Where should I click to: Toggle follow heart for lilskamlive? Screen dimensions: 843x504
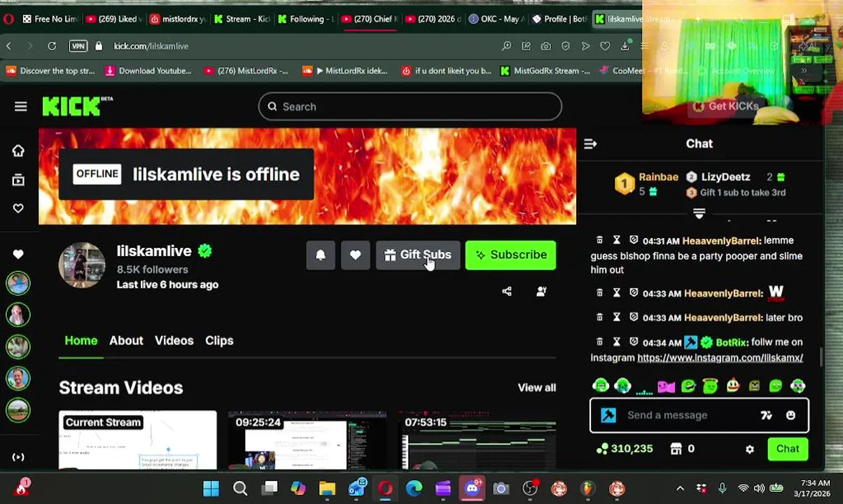tap(356, 255)
